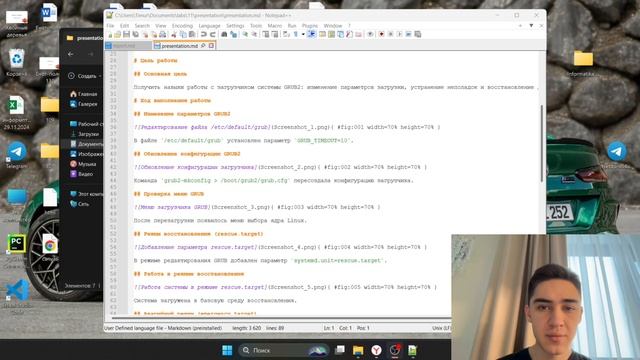This screenshot has height=360, width=640.
Task: Close the presentation.md tab
Action: (211, 46)
